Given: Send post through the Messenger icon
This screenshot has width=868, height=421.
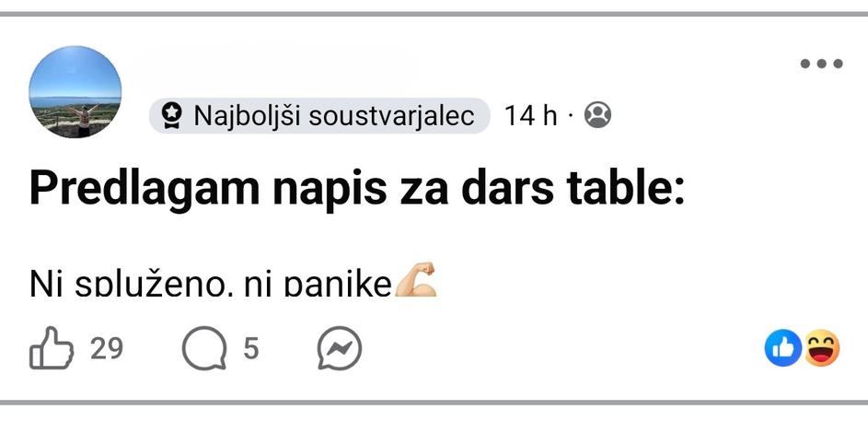Looking at the screenshot, I should 339,349.
